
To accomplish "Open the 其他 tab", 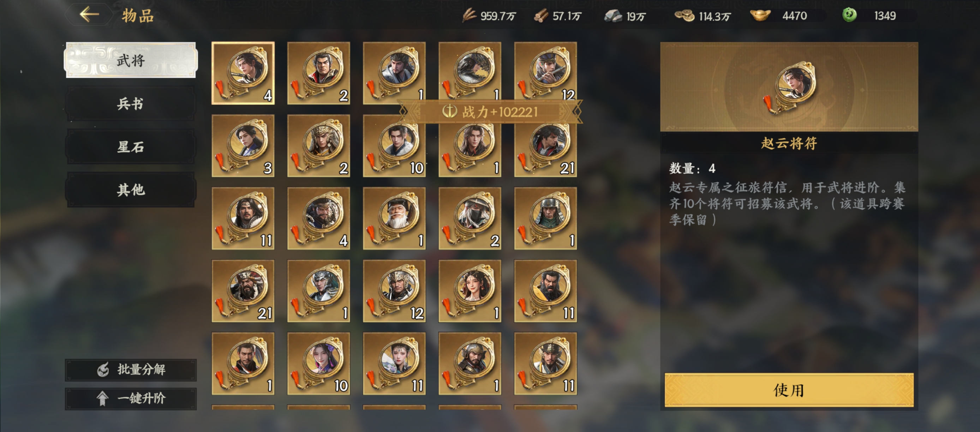I will [131, 190].
